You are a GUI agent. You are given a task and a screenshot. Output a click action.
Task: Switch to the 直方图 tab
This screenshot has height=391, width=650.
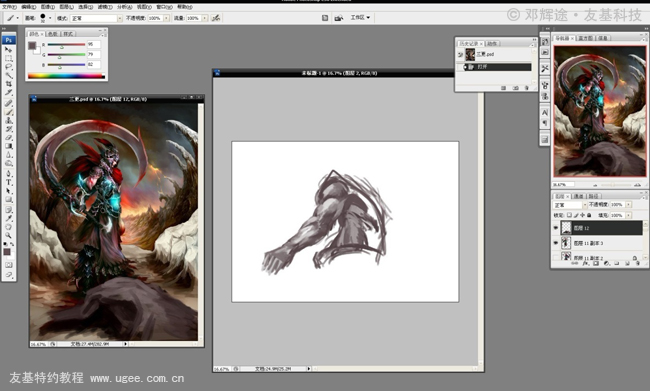pos(585,38)
